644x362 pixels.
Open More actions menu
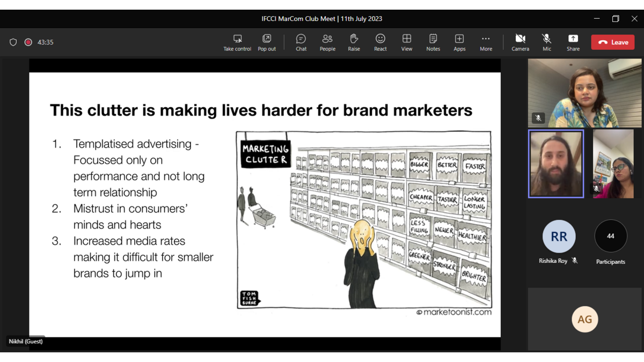pyautogui.click(x=486, y=42)
